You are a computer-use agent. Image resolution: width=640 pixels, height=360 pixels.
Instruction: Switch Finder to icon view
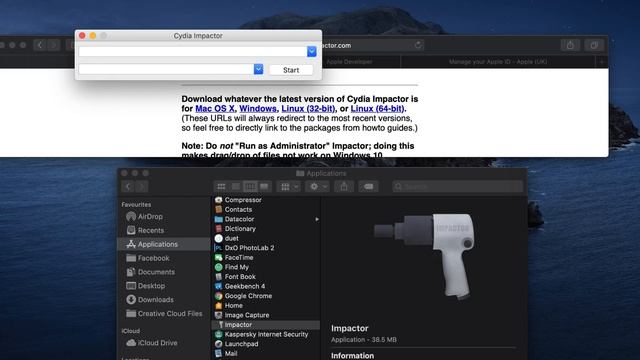tap(221, 187)
